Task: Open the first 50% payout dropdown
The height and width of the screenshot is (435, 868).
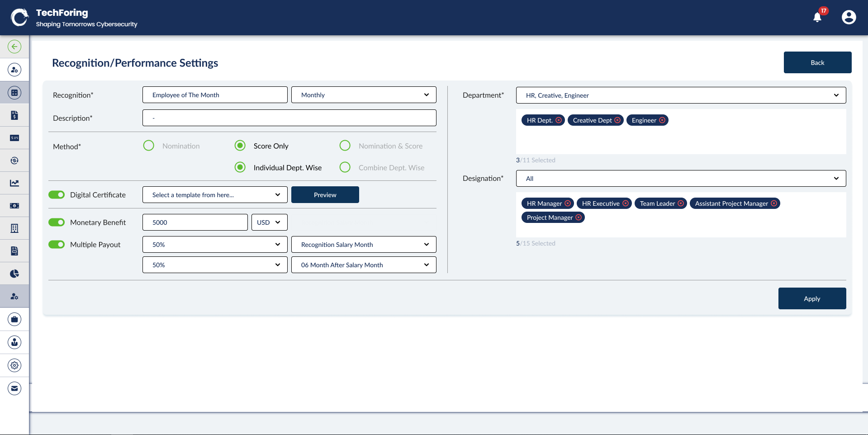Action: pyautogui.click(x=215, y=245)
